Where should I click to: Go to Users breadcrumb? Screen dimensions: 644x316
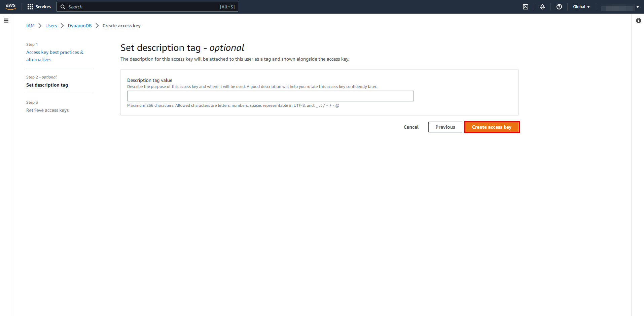click(x=51, y=26)
